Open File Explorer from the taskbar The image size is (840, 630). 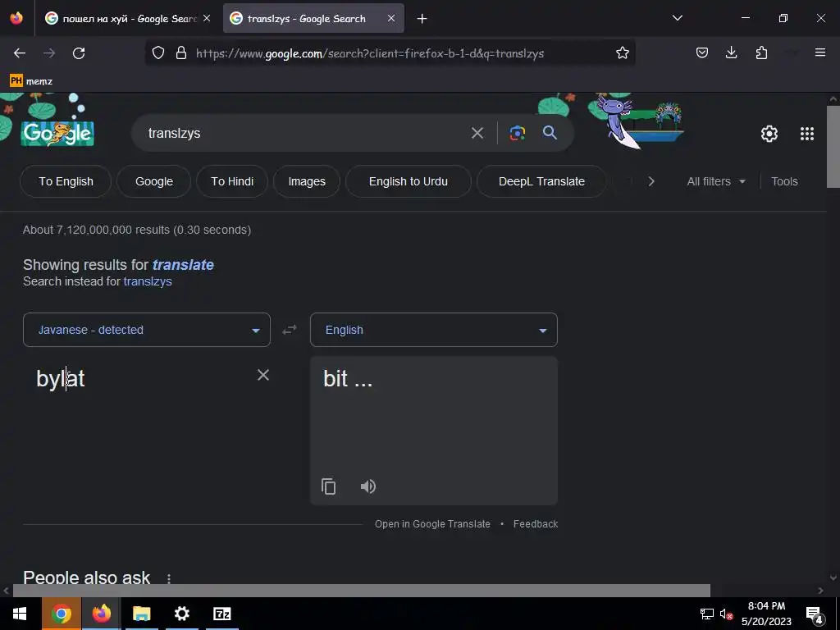tap(141, 614)
